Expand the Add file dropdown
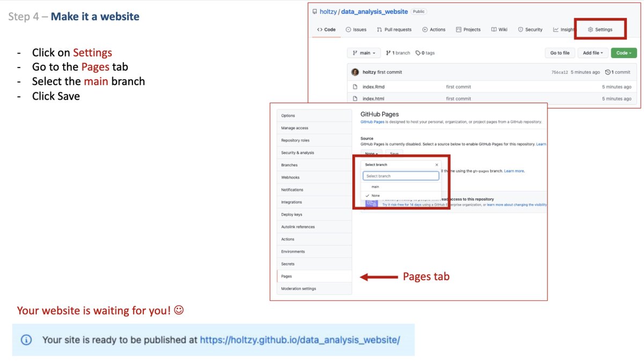 pyautogui.click(x=592, y=53)
